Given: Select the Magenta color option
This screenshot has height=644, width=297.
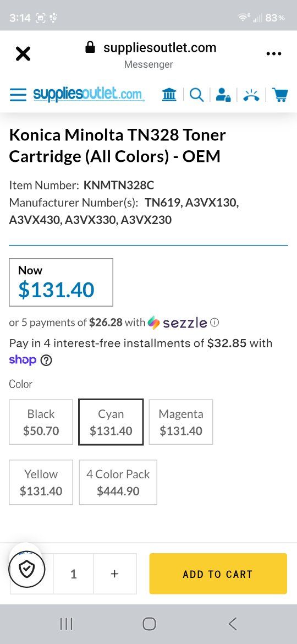Looking at the screenshot, I should point(181,422).
